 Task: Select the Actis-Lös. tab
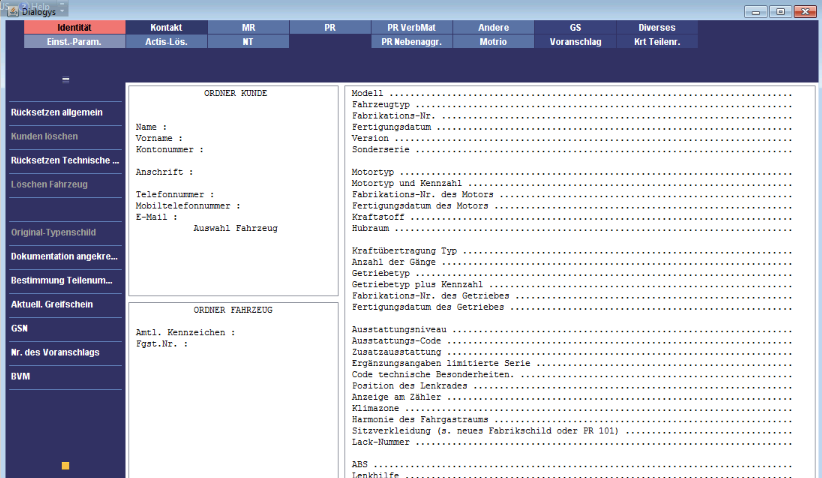tap(166, 42)
